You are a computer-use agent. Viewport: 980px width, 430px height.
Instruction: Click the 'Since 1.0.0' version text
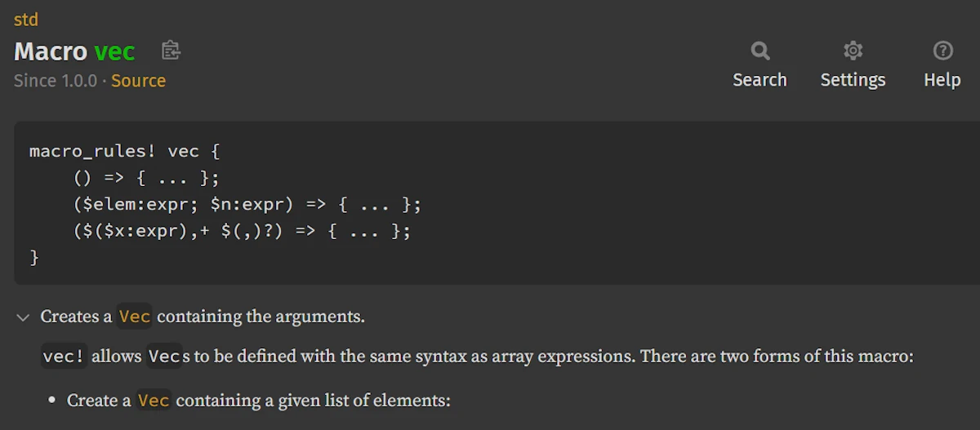(56, 81)
